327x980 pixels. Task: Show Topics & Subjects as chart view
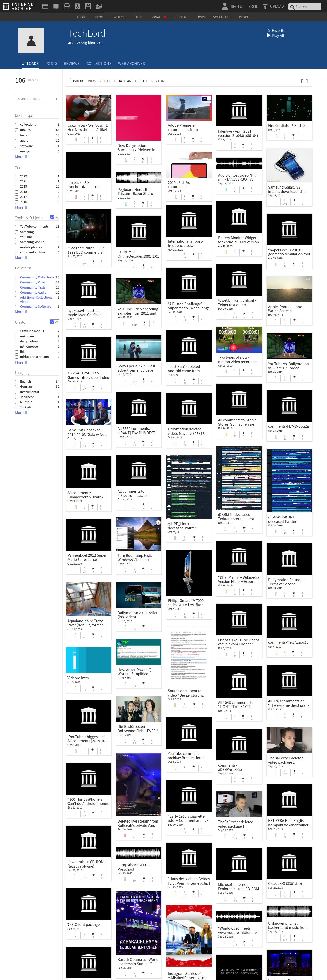coord(52,218)
